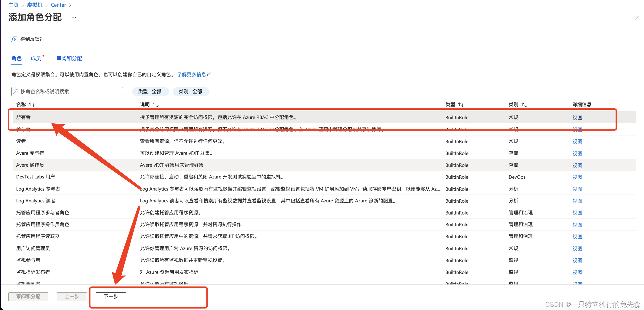Select the 所有者 role row
The image size is (644, 310).
324,117
